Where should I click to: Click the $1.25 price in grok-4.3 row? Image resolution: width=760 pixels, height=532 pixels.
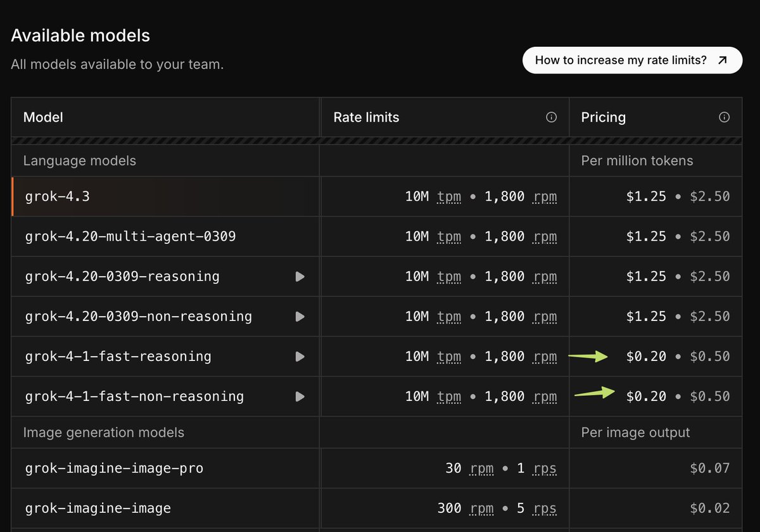(646, 196)
